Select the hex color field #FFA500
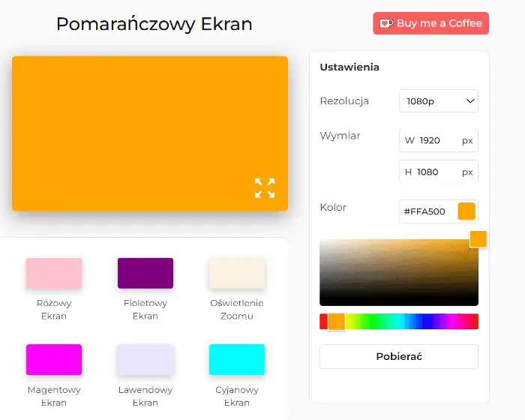This screenshot has width=525, height=420. coord(427,211)
